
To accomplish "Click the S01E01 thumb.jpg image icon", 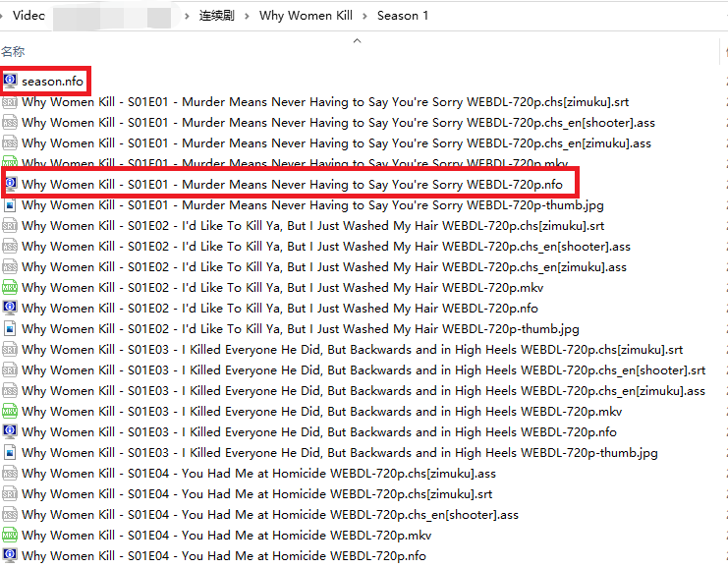I will click(10, 205).
